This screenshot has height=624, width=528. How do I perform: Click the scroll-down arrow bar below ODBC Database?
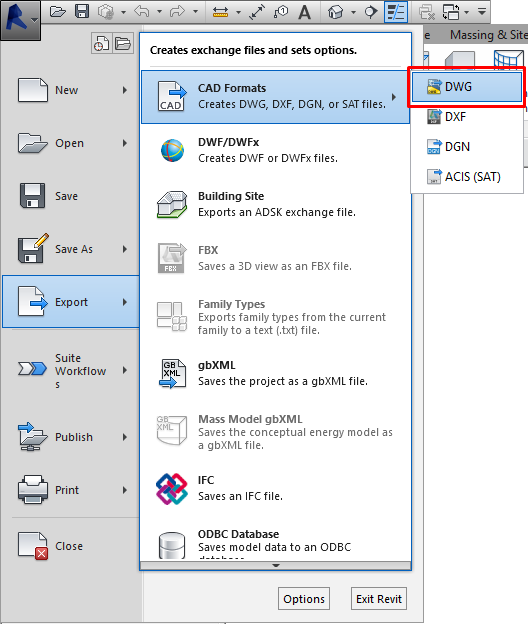[x=276, y=566]
